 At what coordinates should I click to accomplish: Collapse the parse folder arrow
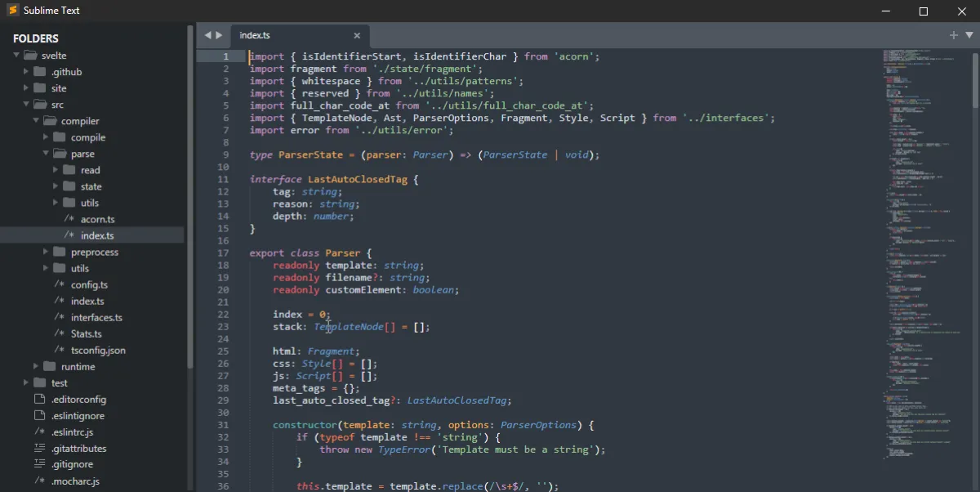tap(46, 154)
